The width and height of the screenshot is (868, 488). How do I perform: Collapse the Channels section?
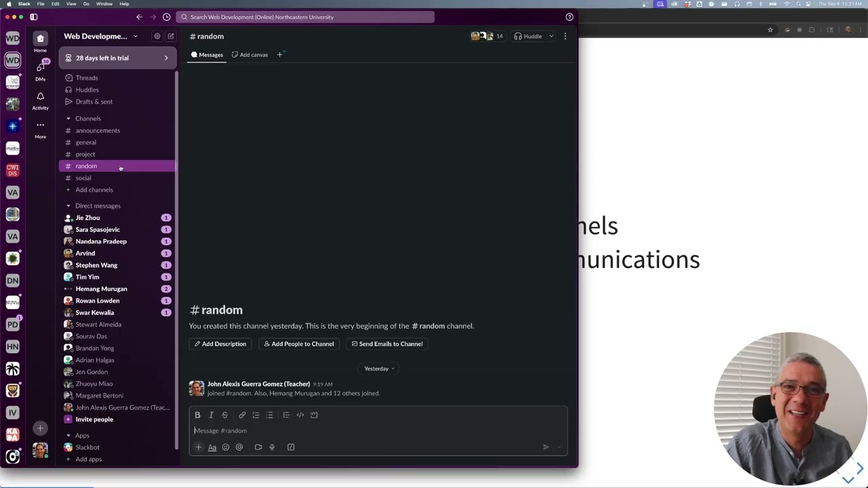click(x=68, y=119)
